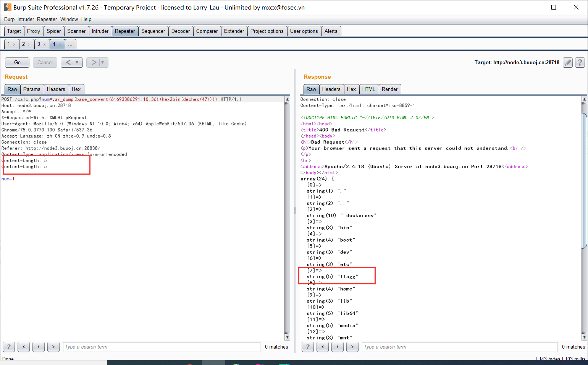Switch to the Scanner tab

point(76,31)
